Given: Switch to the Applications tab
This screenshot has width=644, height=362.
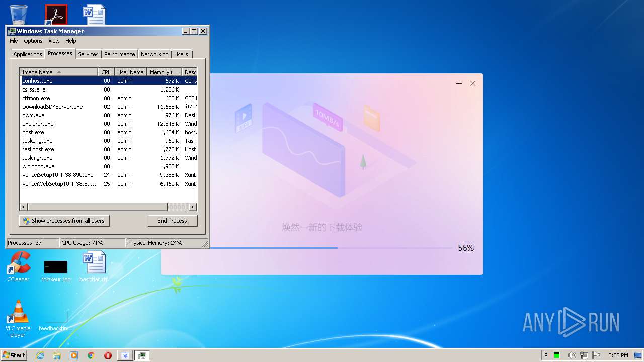Looking at the screenshot, I should click(28, 54).
